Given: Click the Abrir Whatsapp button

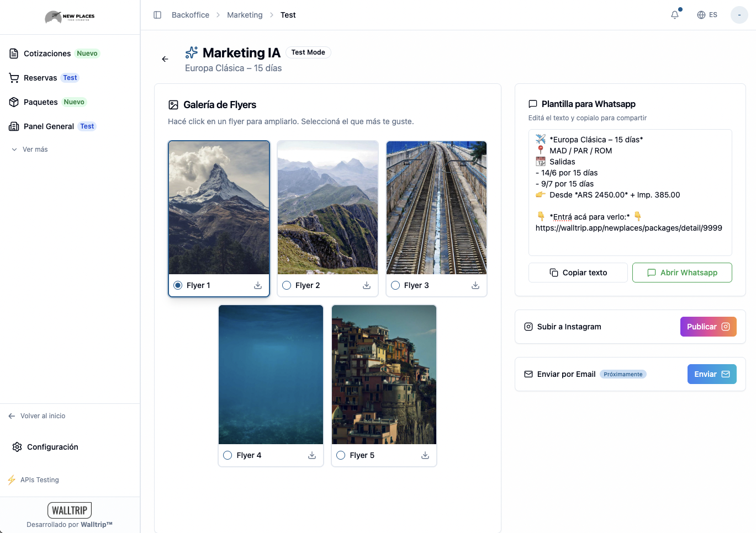Looking at the screenshot, I should click(682, 273).
